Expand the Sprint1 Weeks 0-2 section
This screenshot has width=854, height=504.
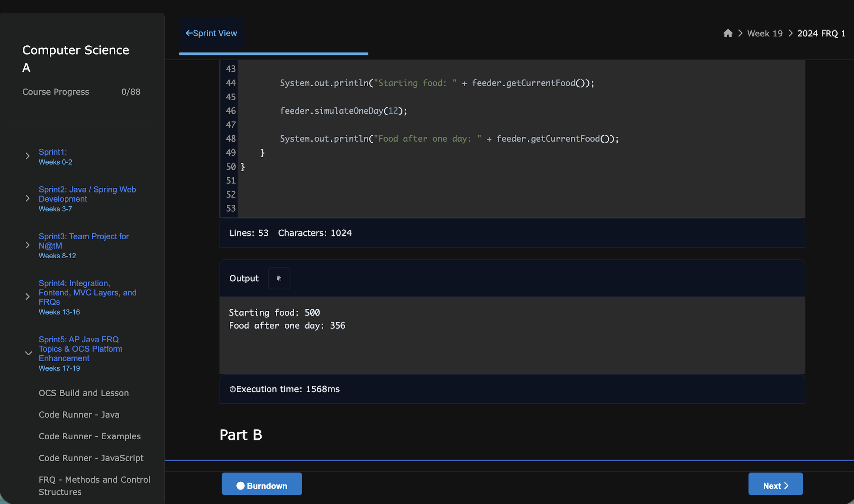click(28, 156)
